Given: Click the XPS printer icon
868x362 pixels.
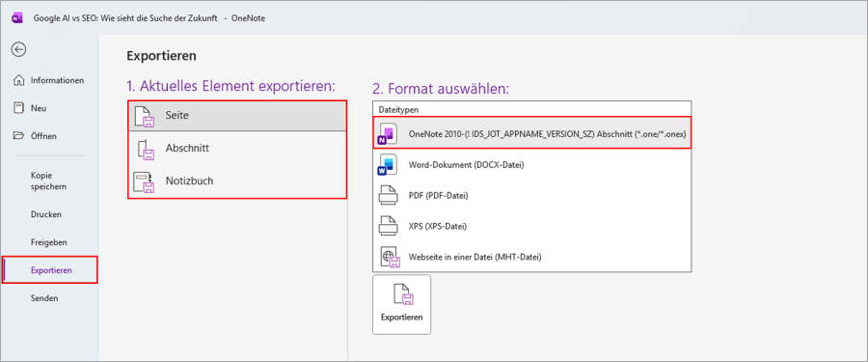Looking at the screenshot, I should tap(388, 226).
